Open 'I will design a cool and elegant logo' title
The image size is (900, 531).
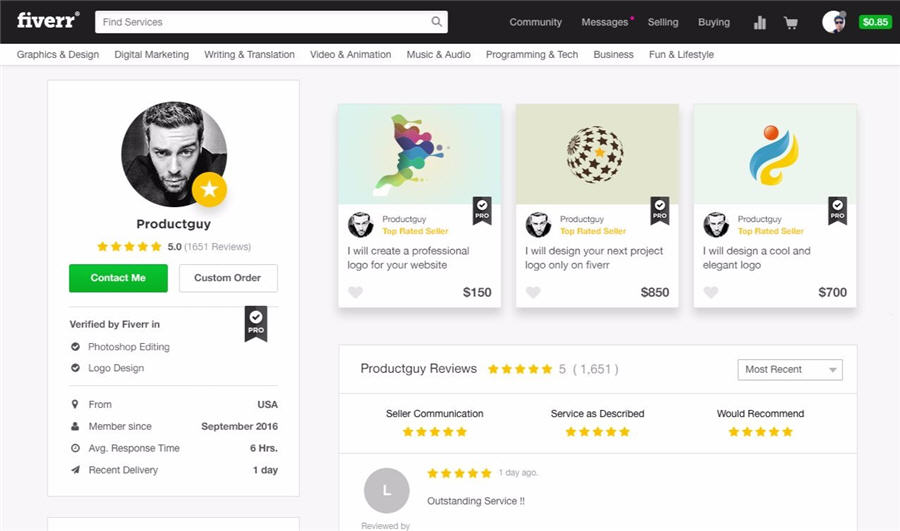[x=757, y=258]
